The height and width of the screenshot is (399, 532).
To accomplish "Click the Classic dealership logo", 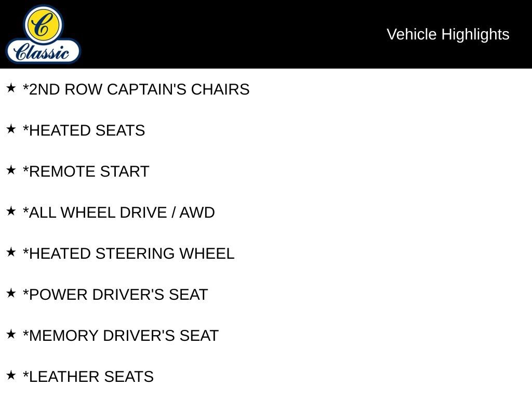I will pos(43,34).
